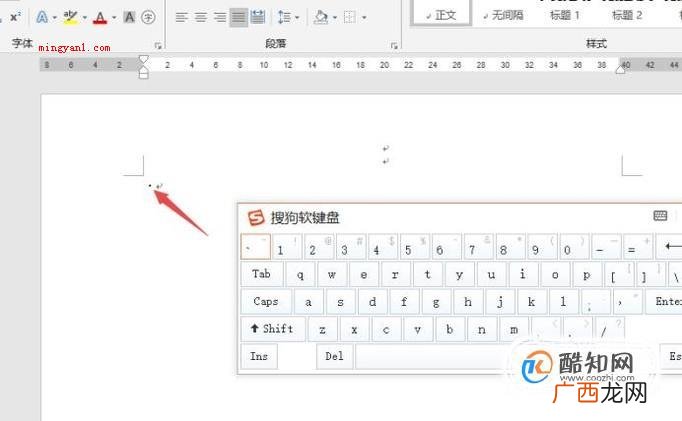Click the 5 key on soft keyboard
Screen dimensions: 682x421
[414, 247]
